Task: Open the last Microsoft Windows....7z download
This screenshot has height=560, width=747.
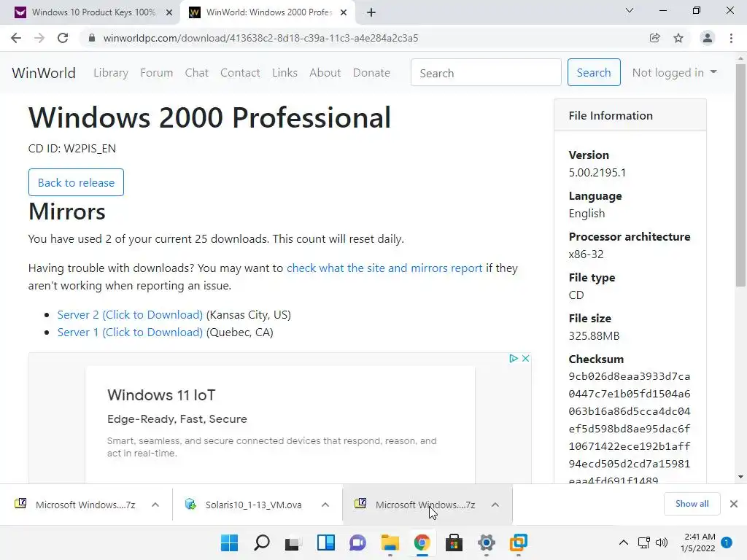Action: [x=416, y=505]
